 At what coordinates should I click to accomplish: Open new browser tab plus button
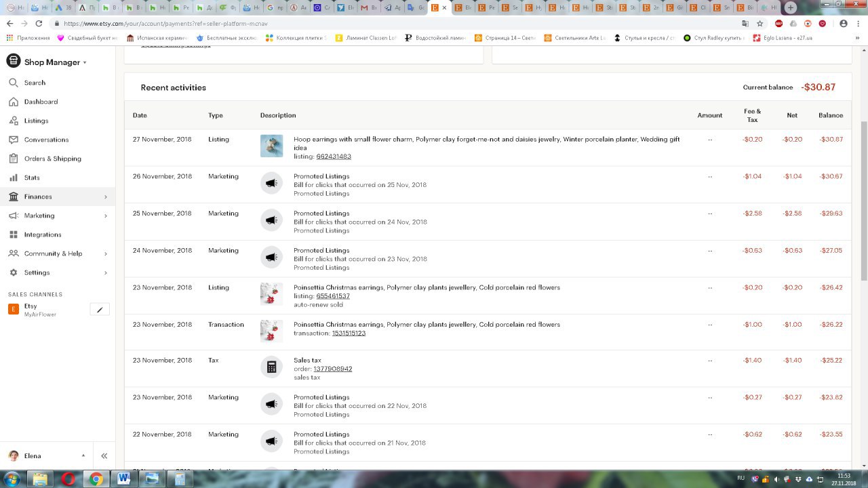tap(791, 7)
